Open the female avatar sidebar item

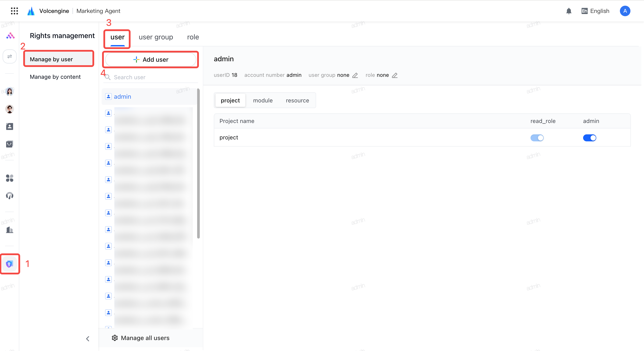9,91
